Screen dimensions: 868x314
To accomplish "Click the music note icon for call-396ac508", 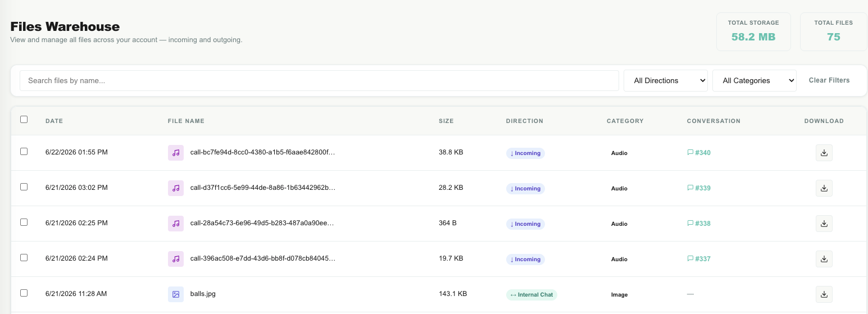I will pyautogui.click(x=176, y=259).
